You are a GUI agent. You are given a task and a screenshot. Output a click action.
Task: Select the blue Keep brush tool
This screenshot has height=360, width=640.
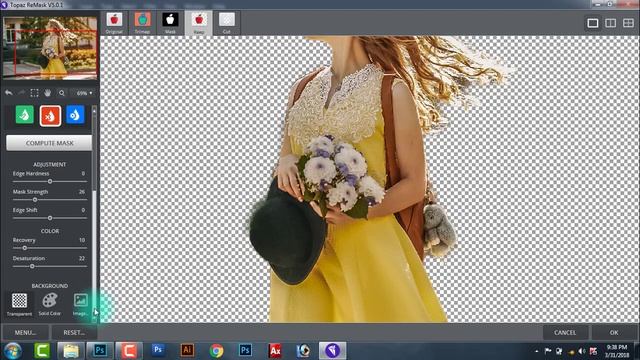[x=75, y=115]
